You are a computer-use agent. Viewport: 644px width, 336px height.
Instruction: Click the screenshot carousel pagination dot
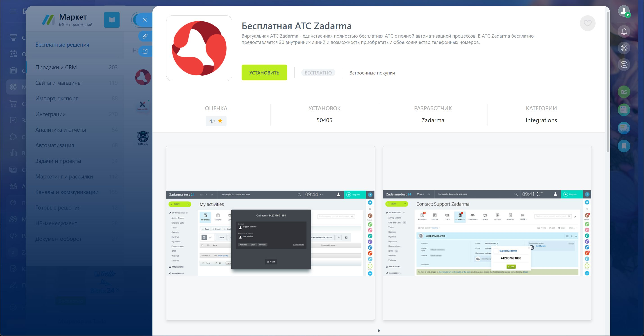tap(379, 331)
